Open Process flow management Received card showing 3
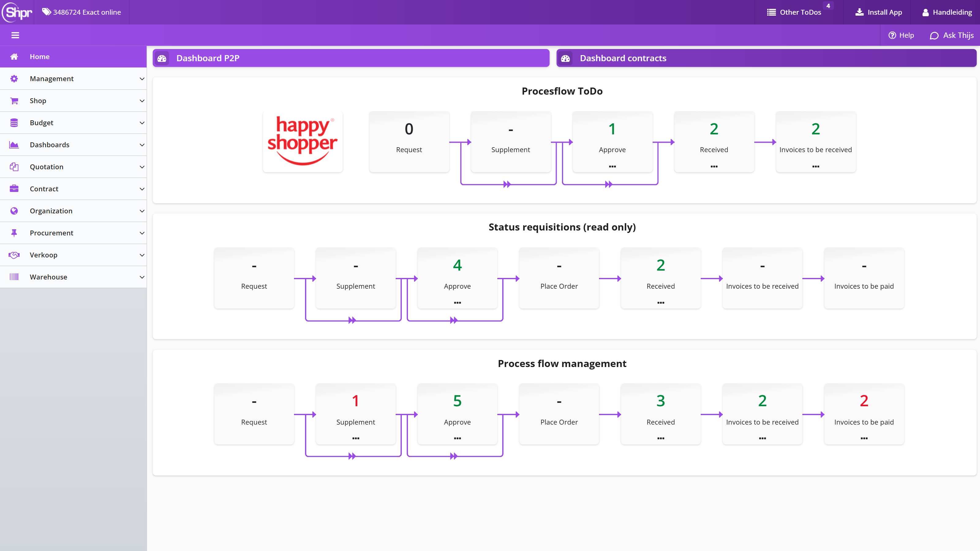Image resolution: width=980 pixels, height=551 pixels. 661,414
